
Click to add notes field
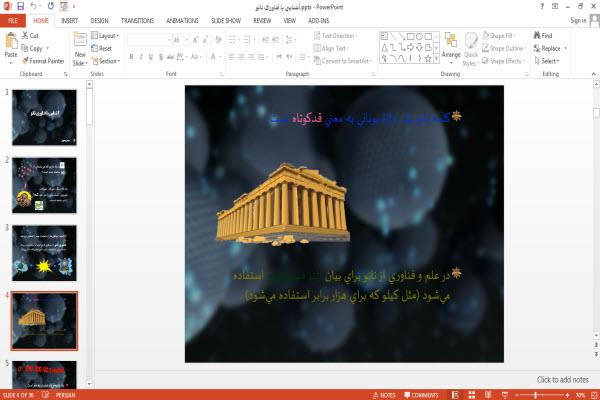562,380
